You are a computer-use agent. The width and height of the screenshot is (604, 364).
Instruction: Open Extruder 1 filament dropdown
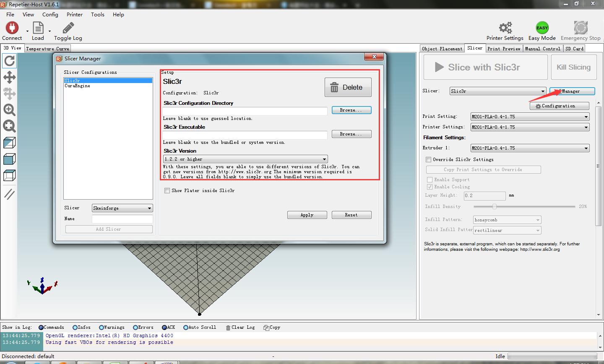tap(530, 148)
